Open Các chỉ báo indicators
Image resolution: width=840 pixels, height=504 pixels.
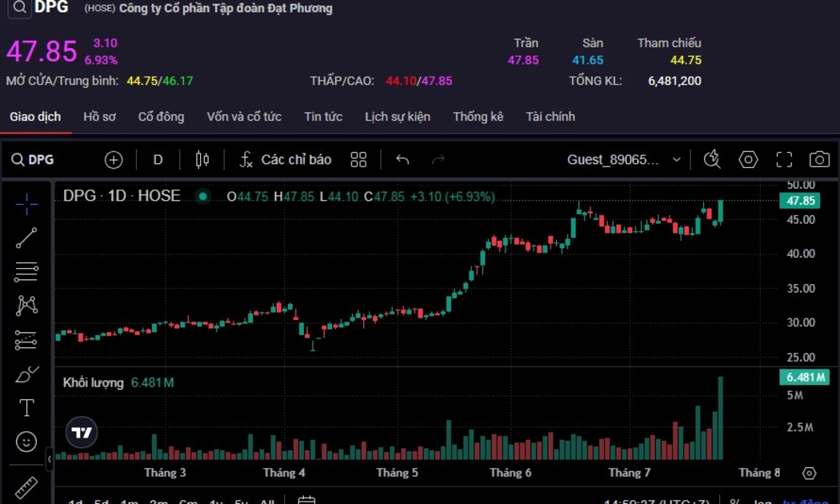[x=286, y=160]
